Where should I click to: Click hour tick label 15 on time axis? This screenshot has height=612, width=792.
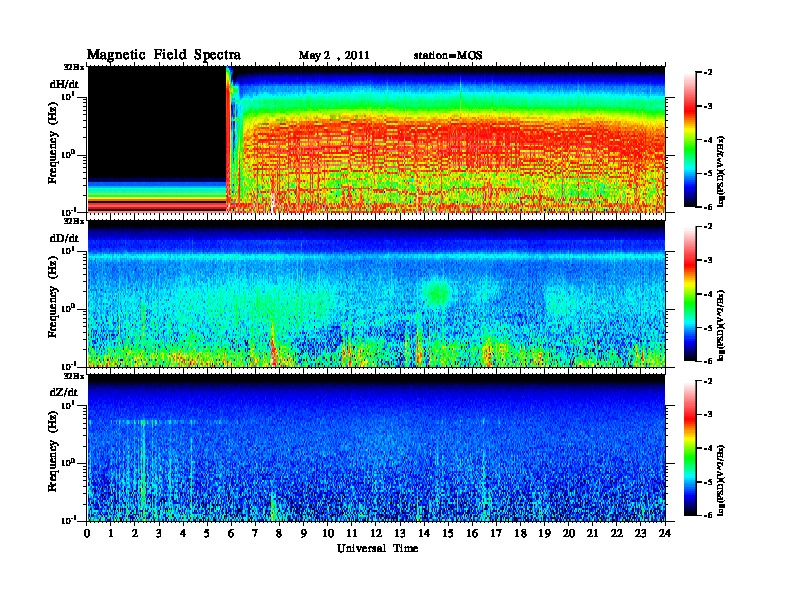(x=448, y=534)
